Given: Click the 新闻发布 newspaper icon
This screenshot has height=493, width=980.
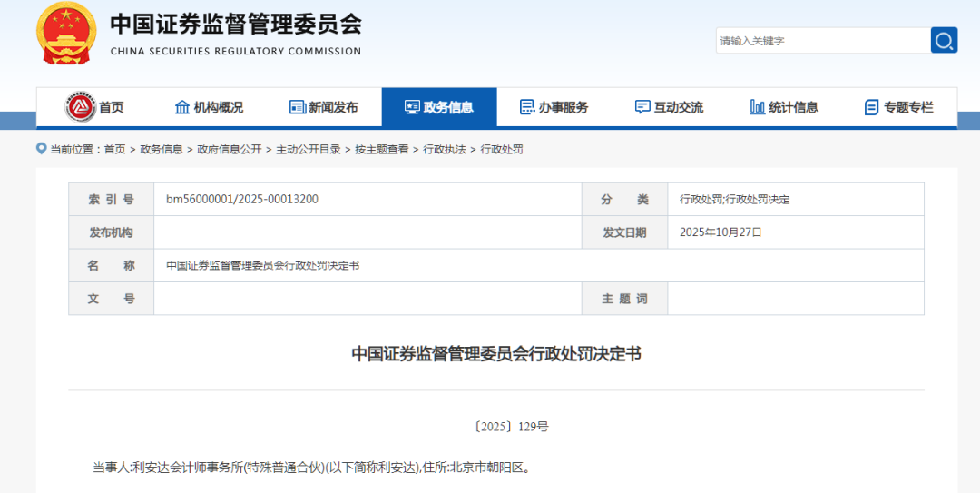Looking at the screenshot, I should tap(298, 108).
